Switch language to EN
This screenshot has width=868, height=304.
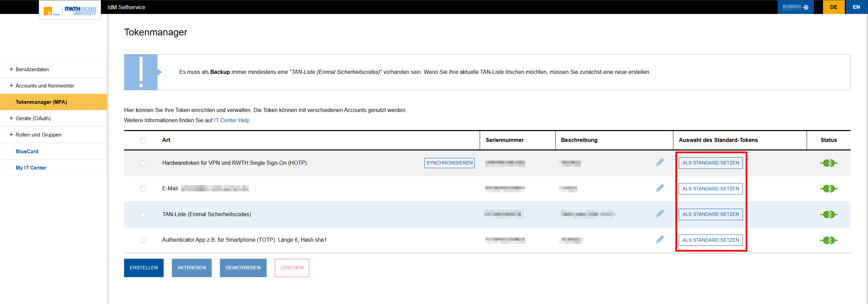856,7
